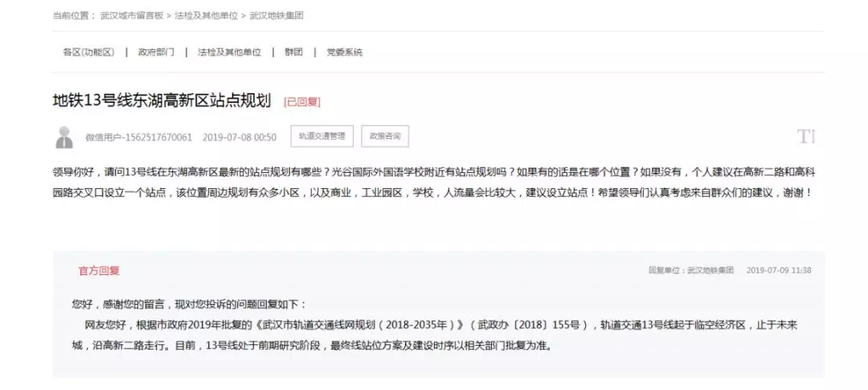Viewport: 868px width, 390px height.
Task: Click the username 微信用户-1562517670061
Action: 138,138
